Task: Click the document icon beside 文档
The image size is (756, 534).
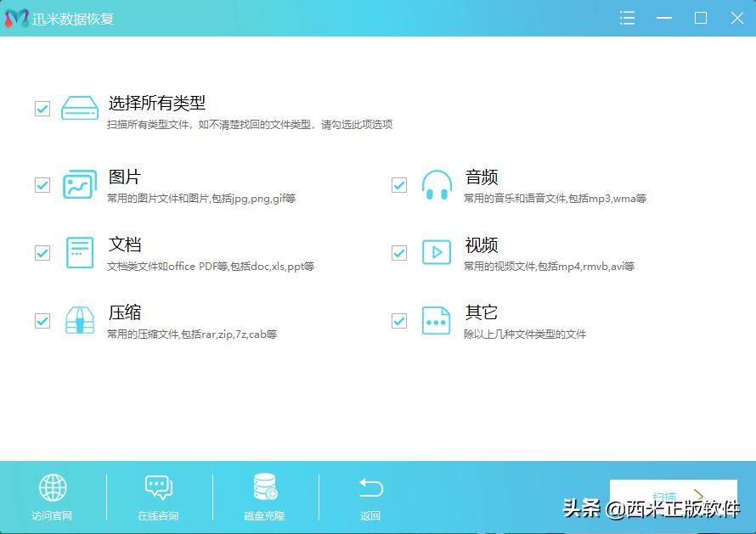Action: click(79, 252)
